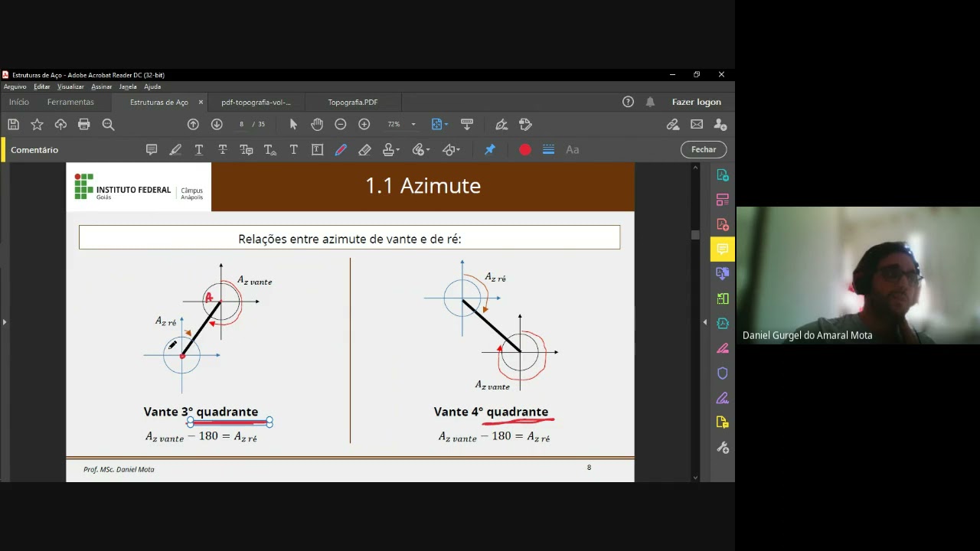Share a link to the file

point(673,124)
